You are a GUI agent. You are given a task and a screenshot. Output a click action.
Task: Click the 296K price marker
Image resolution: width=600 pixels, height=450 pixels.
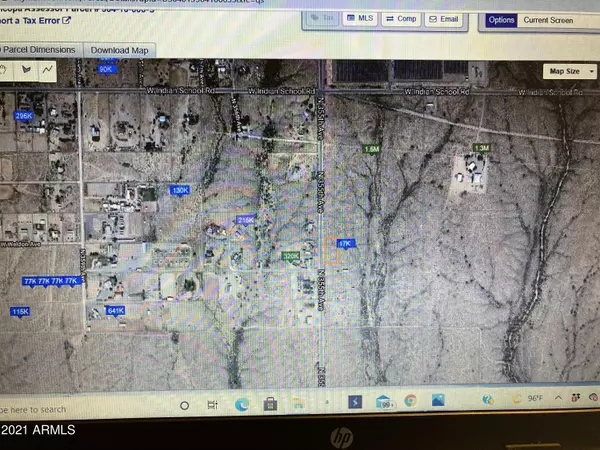click(x=24, y=116)
